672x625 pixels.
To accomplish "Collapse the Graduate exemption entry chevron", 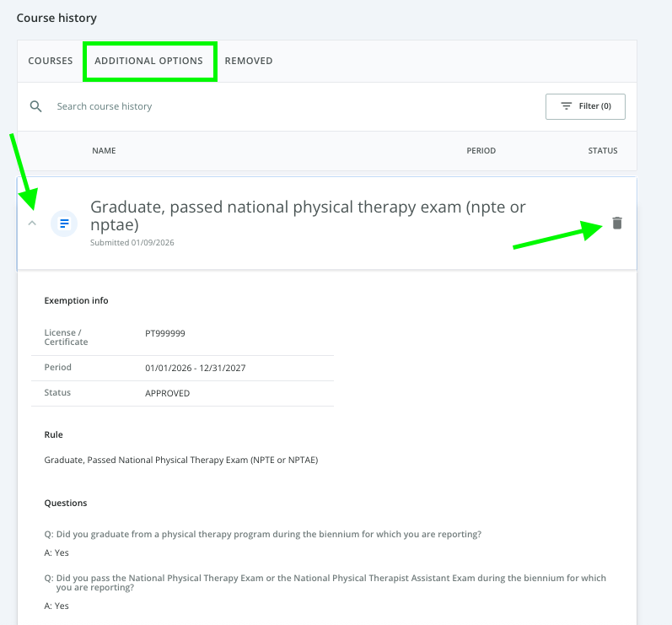I will 33,224.
